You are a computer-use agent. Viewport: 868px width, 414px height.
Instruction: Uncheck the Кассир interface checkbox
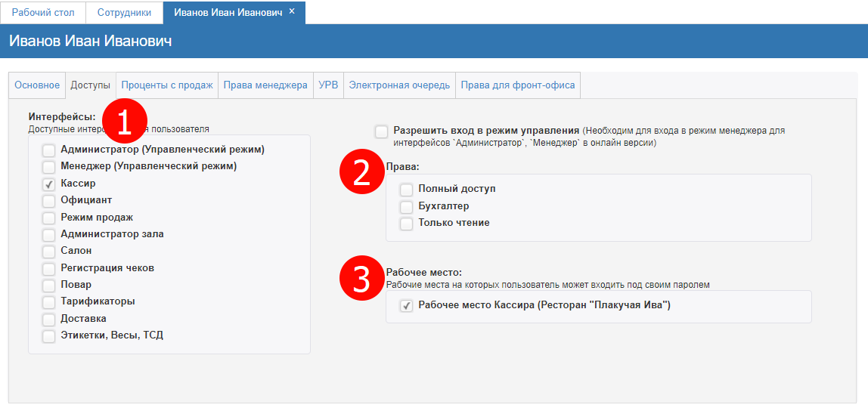(49, 184)
